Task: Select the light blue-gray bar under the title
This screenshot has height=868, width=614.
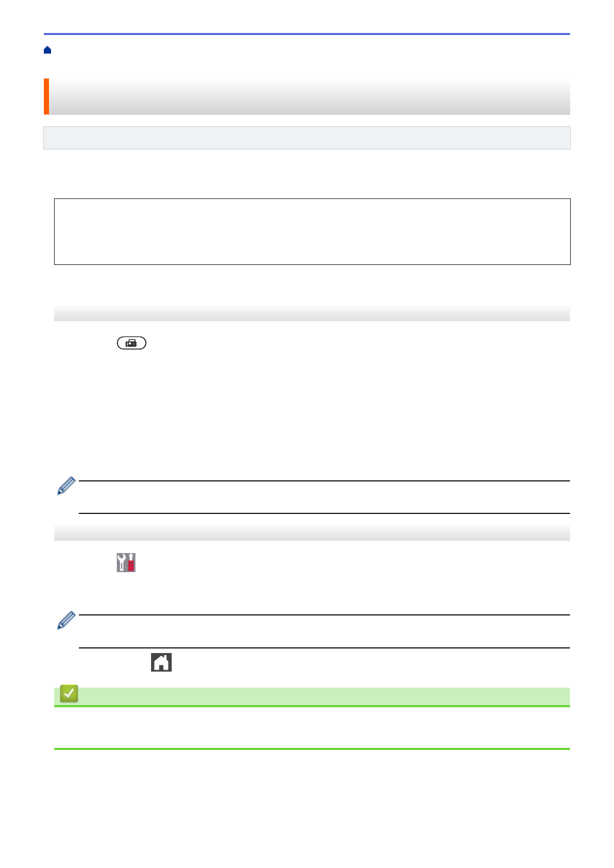Action: (x=307, y=138)
